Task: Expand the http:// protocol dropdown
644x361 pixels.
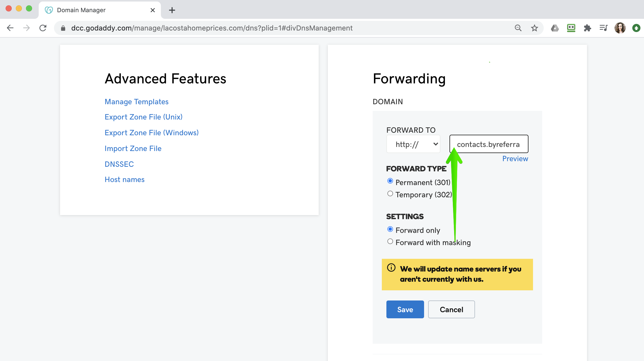Action: 413,144
